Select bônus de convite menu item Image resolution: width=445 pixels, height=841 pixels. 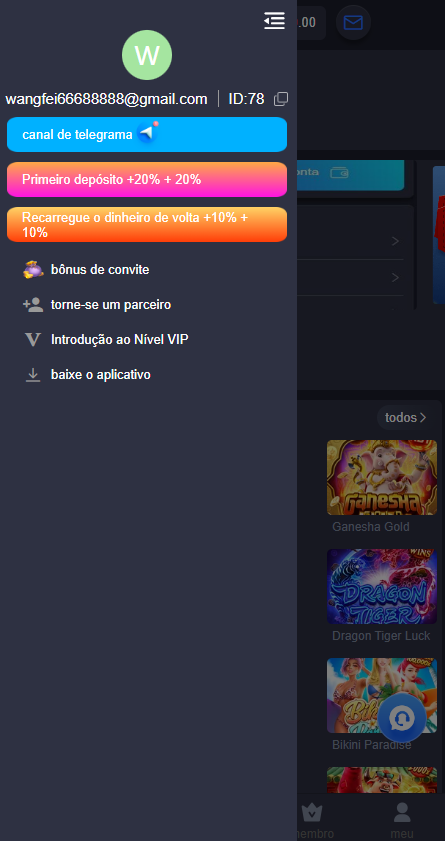tap(100, 269)
